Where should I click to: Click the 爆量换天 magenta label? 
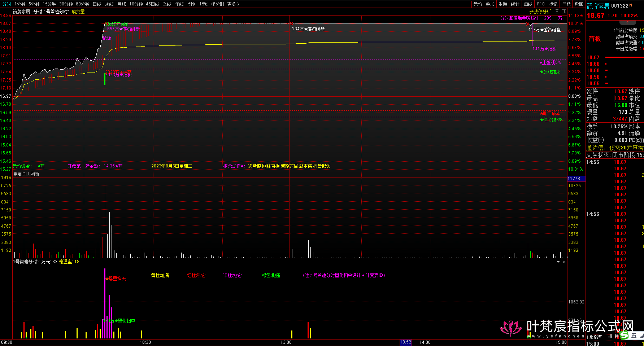(x=116, y=279)
